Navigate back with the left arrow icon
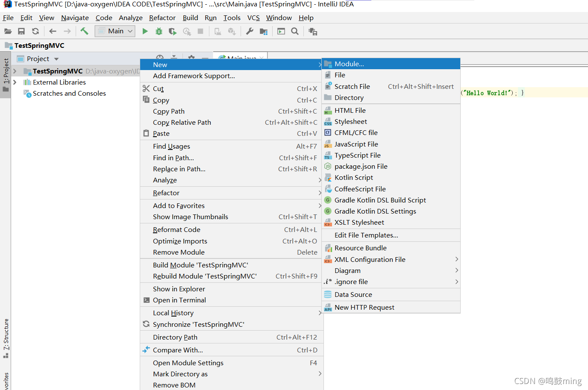Screen dimensions: 588x390 53,31
